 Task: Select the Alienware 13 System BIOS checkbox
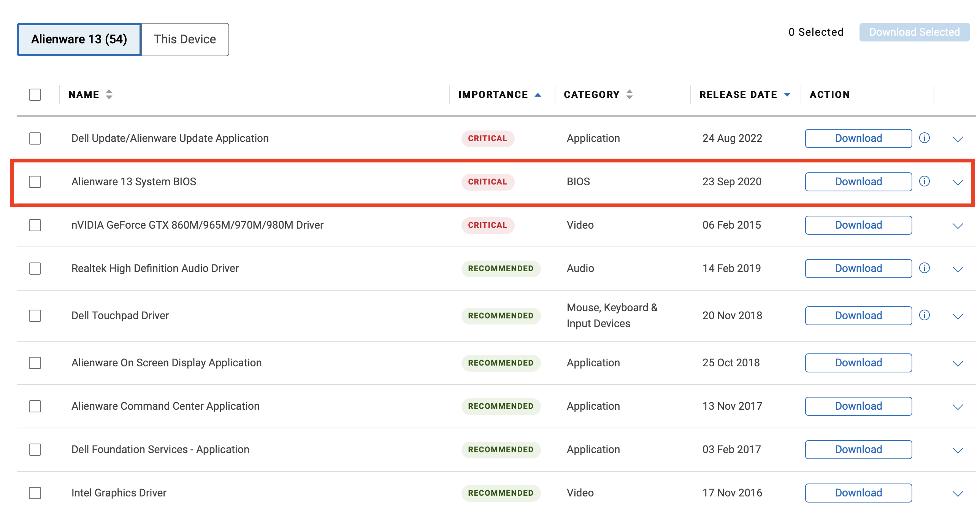[x=35, y=182]
